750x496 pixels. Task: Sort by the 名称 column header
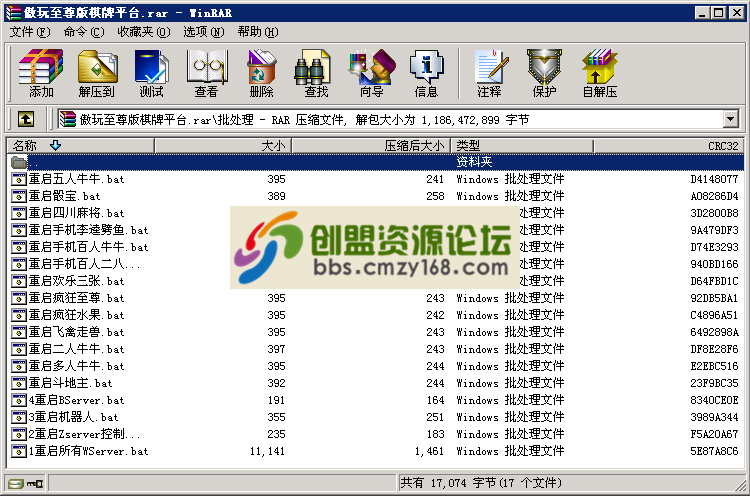click(80, 145)
